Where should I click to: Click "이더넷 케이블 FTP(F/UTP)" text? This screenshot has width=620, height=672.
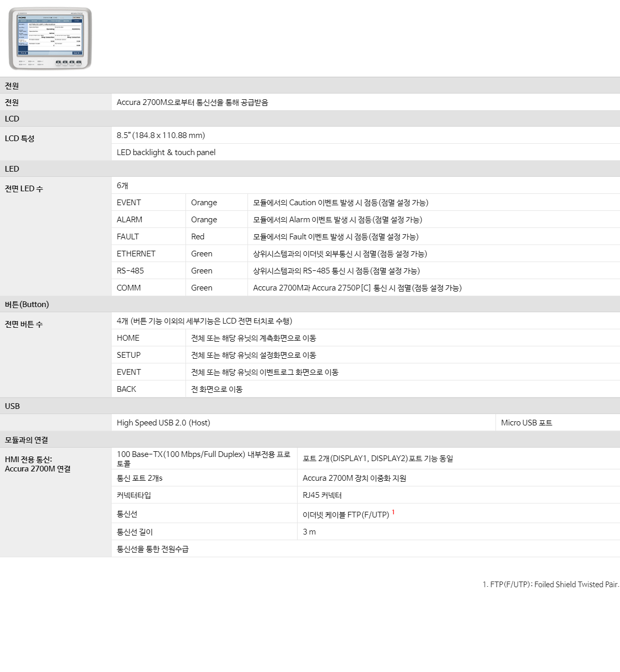click(346, 515)
